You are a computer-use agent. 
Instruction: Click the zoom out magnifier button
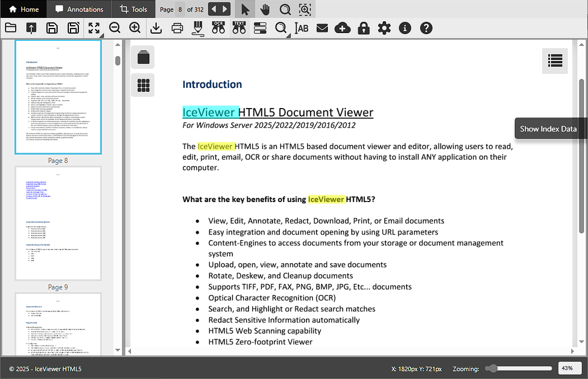115,28
